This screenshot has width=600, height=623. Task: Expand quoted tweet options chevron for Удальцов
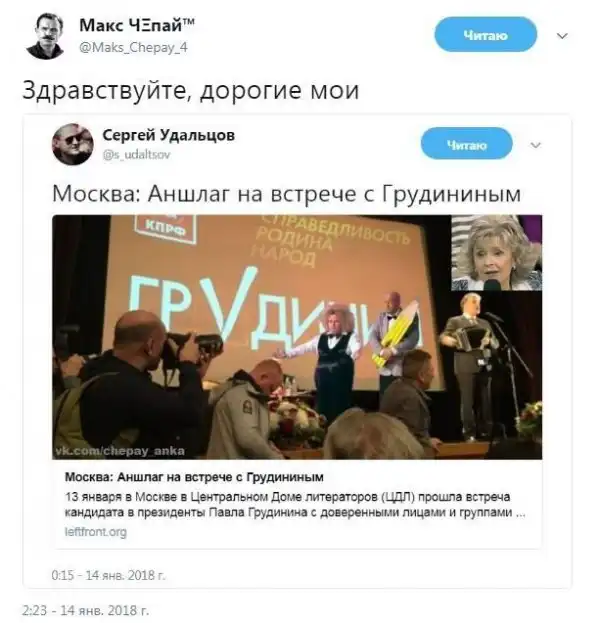[536, 145]
